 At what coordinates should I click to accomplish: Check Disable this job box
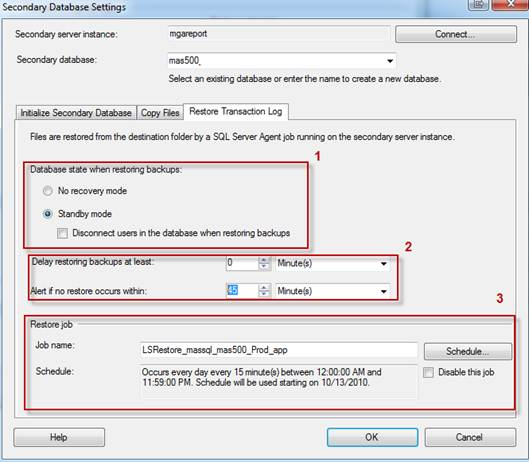pyautogui.click(x=428, y=372)
